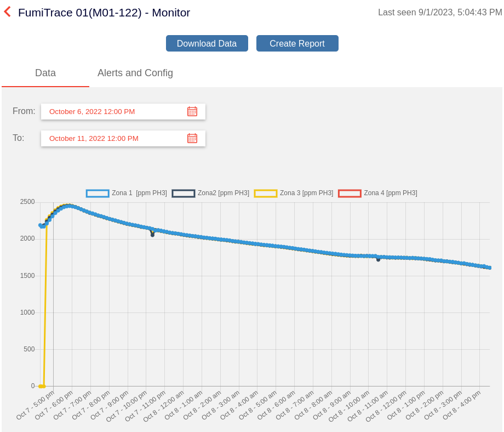Hide Zona 3 series via legend label
This screenshot has height=432, width=504.
(x=306, y=193)
